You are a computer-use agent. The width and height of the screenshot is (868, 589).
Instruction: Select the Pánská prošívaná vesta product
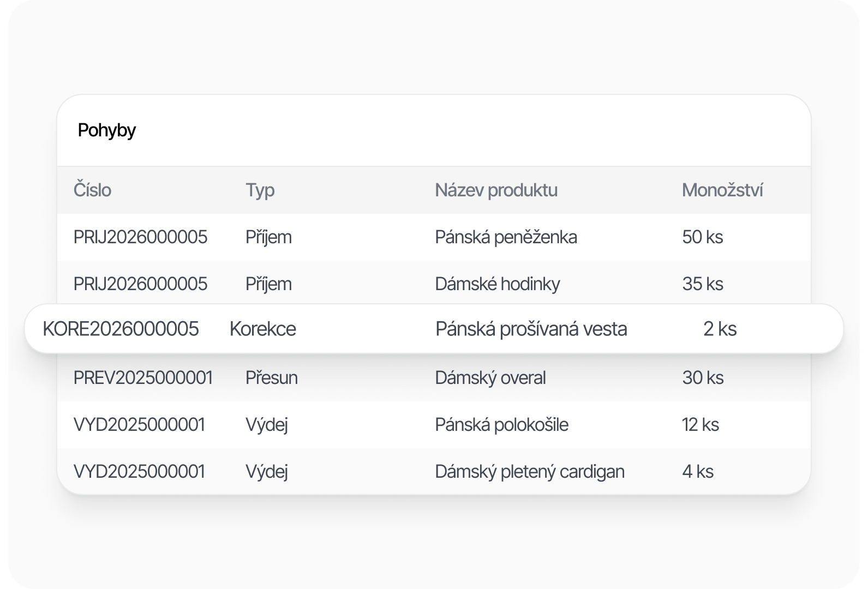[x=531, y=329]
